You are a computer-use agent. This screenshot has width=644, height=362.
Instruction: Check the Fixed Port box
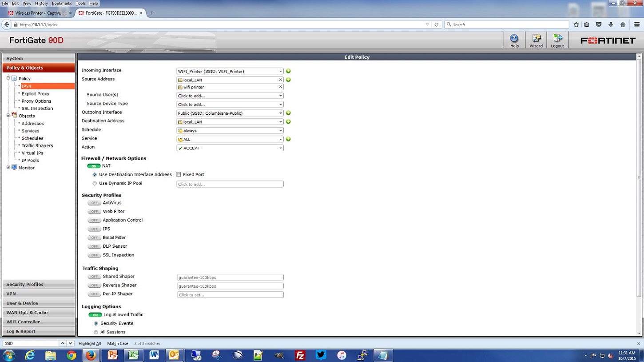click(x=179, y=175)
